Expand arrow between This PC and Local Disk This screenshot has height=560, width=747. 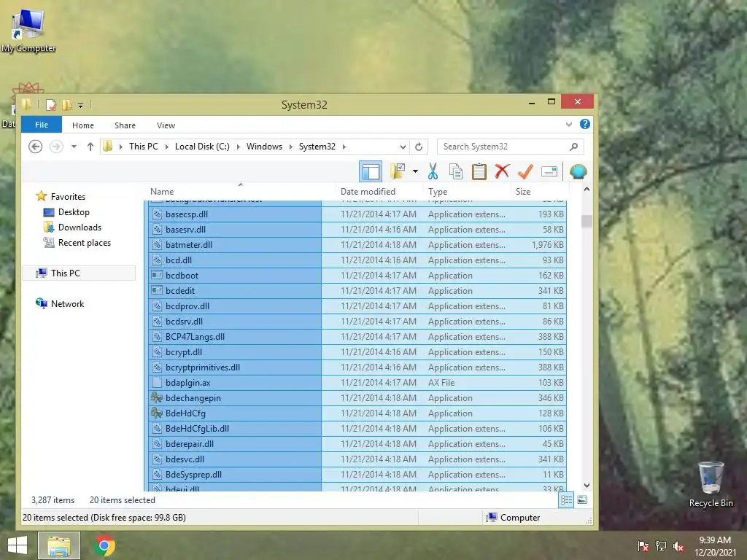pyautogui.click(x=167, y=147)
